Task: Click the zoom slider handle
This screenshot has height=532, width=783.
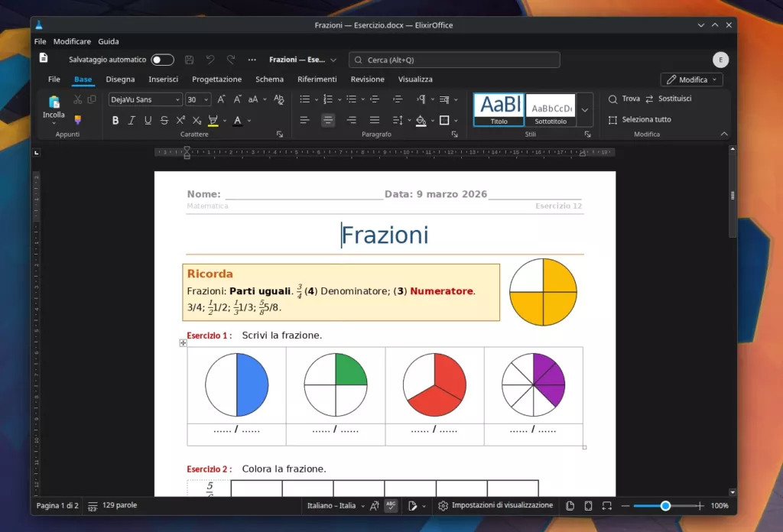Action: coord(666,506)
